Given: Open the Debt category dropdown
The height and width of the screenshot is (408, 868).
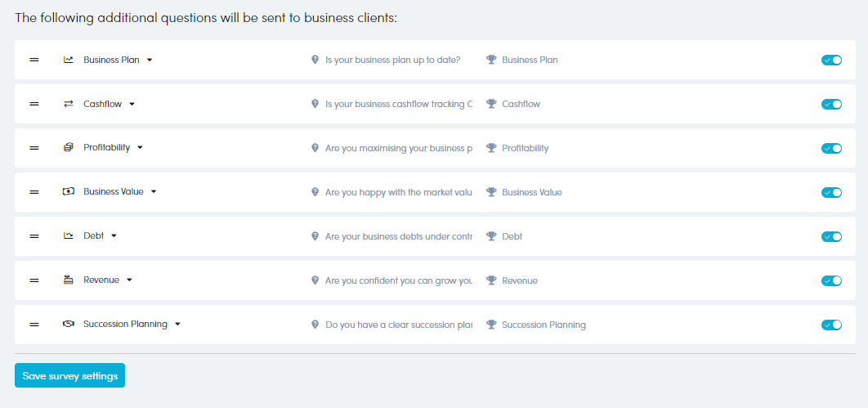Looking at the screenshot, I should tap(114, 235).
